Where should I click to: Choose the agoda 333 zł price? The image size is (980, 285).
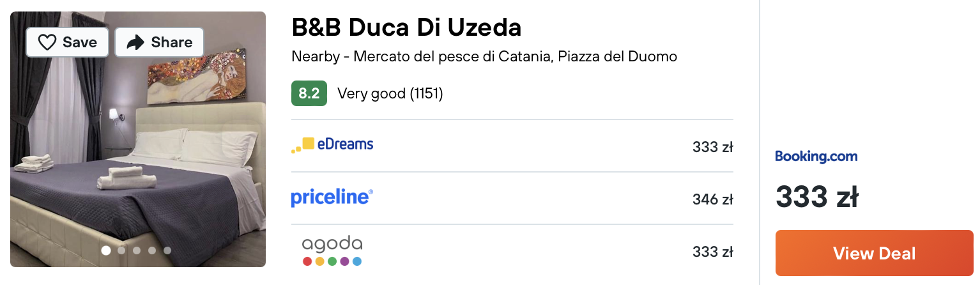coord(712,252)
